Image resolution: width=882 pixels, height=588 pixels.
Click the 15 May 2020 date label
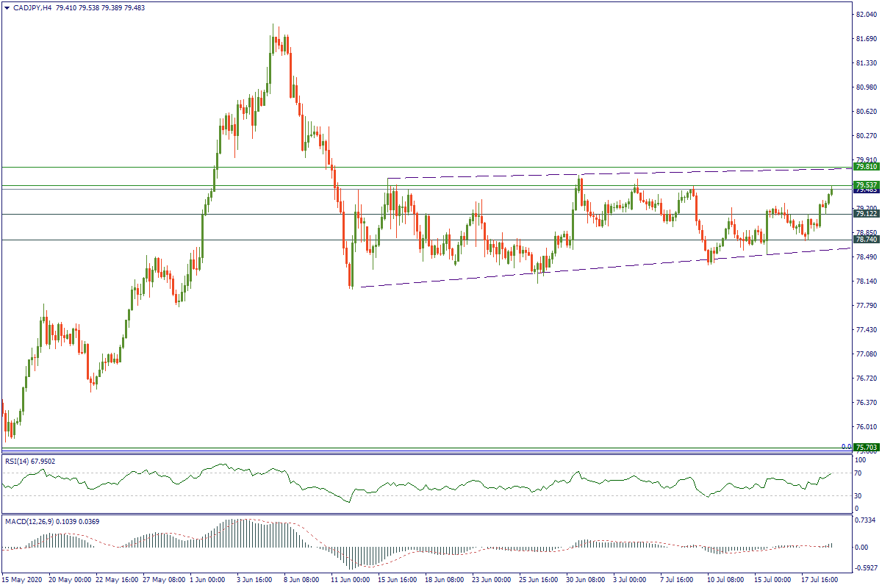23,580
